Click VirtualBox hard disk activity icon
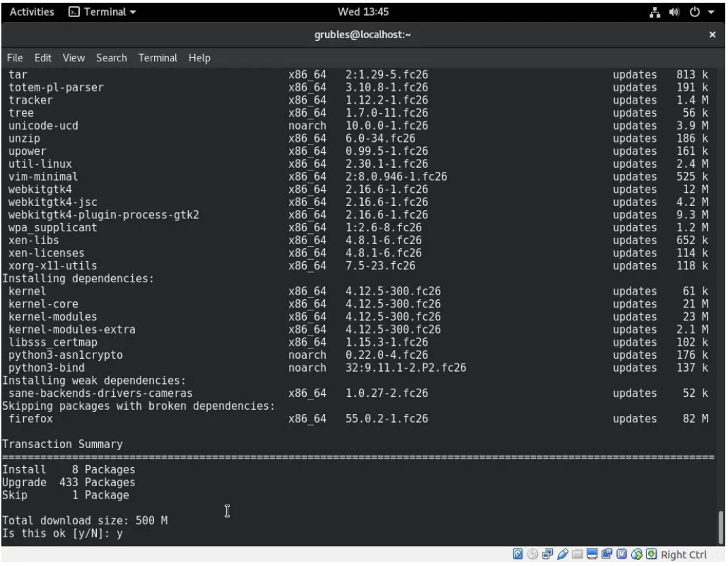This screenshot has height=566, width=728. pyautogui.click(x=517, y=554)
